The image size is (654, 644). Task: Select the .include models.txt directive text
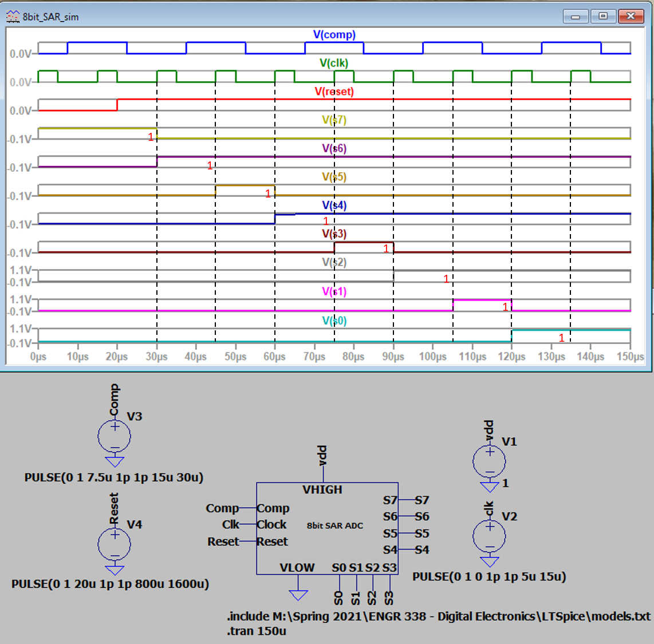pyautogui.click(x=439, y=617)
